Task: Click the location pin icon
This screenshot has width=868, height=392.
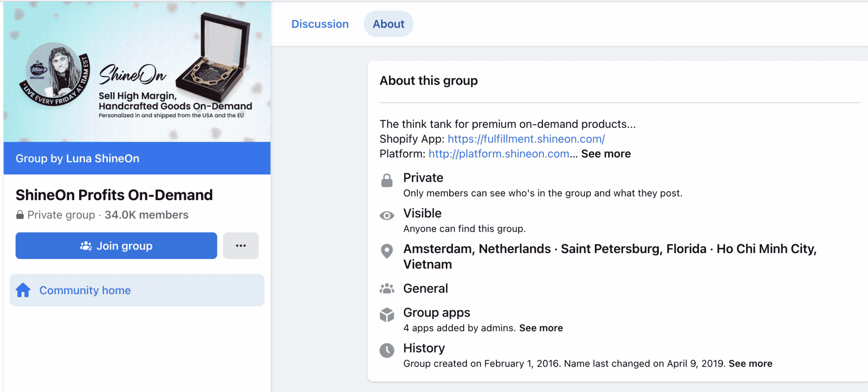Action: click(387, 251)
